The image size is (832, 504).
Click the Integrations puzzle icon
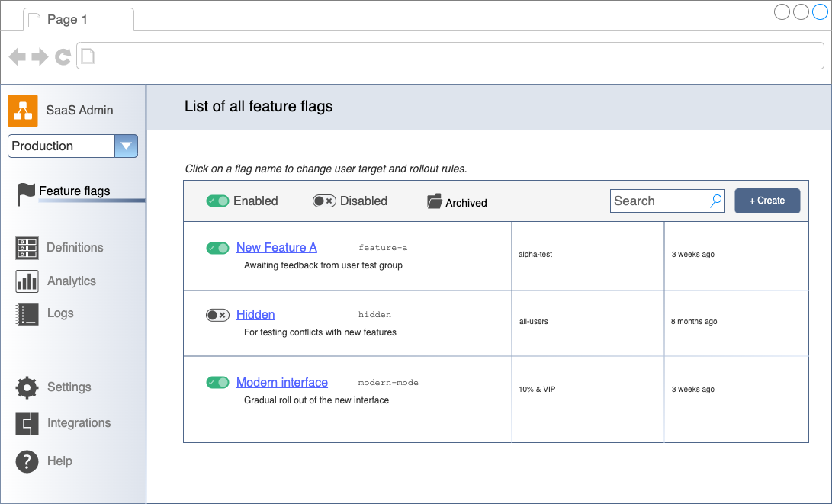(x=27, y=423)
